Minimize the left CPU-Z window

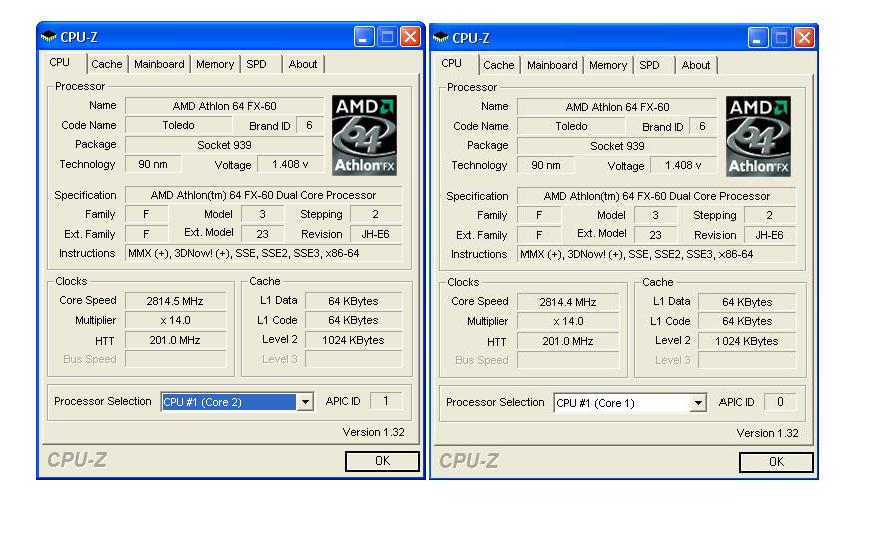pyautogui.click(x=364, y=37)
